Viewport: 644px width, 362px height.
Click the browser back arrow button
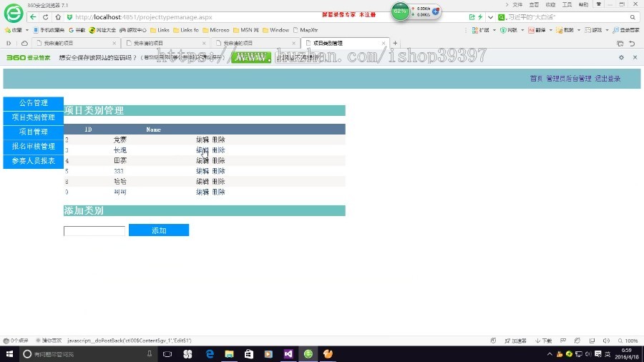pyautogui.click(x=33, y=17)
